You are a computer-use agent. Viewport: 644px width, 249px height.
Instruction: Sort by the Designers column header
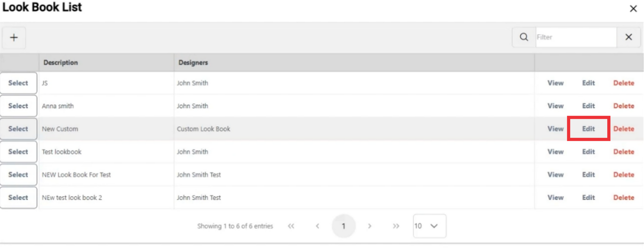[193, 63]
